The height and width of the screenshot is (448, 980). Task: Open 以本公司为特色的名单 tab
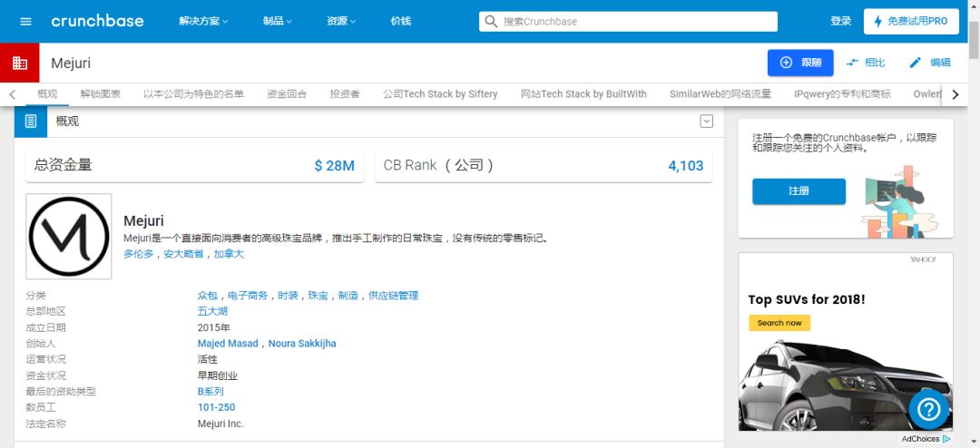tap(194, 94)
